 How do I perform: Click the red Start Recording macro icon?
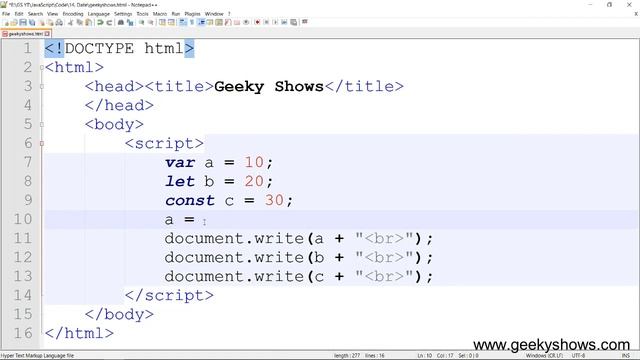[257, 22]
